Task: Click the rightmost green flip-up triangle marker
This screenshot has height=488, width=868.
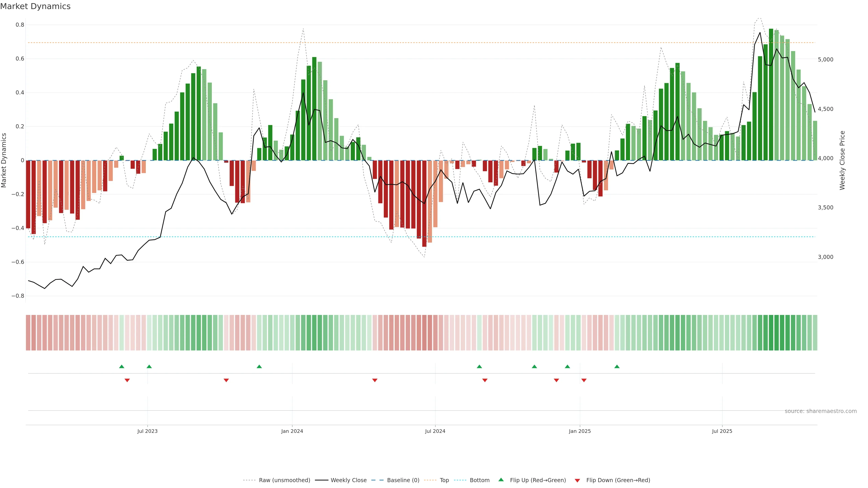Action: 617,366
